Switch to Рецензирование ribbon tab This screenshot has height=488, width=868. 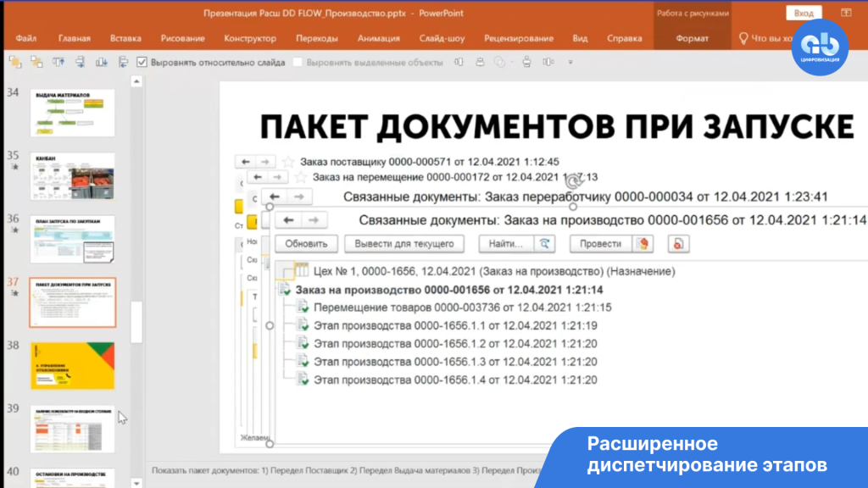click(519, 38)
